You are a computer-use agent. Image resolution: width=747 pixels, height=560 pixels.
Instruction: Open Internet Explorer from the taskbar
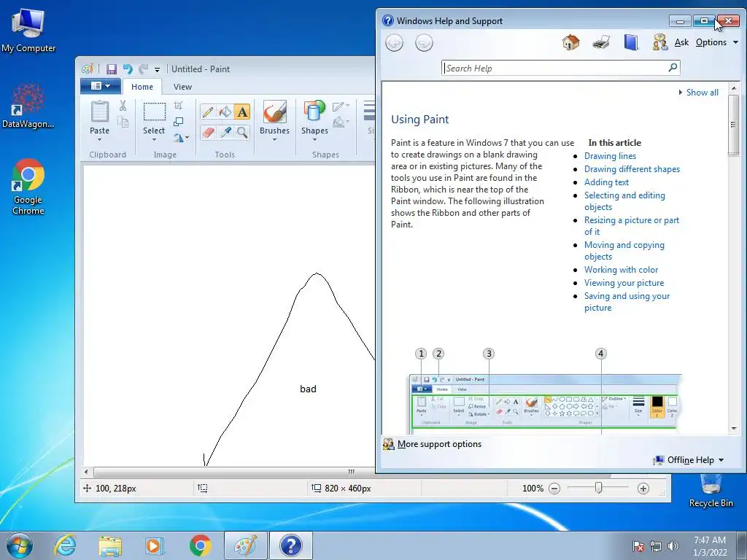tap(65, 545)
